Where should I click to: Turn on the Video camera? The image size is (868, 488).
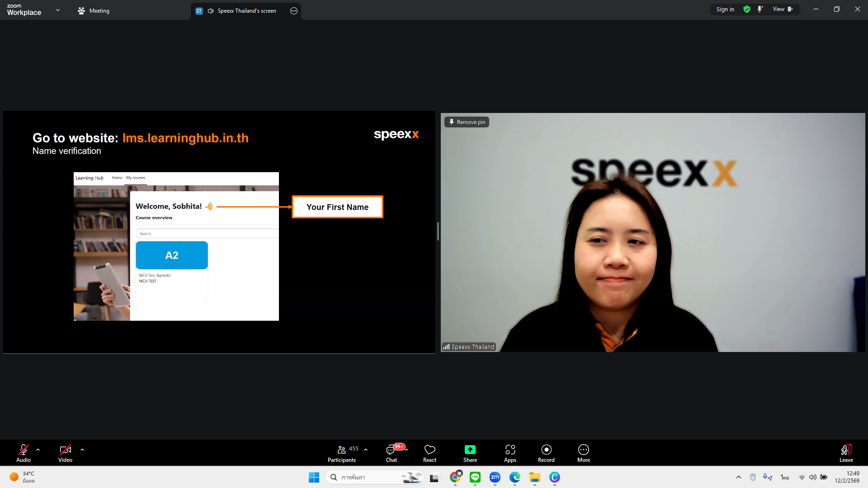click(65, 453)
